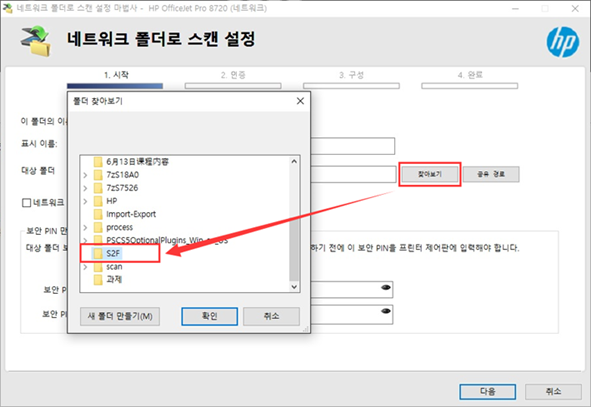
Task: Select the S2F folder icon
Action: click(x=98, y=253)
